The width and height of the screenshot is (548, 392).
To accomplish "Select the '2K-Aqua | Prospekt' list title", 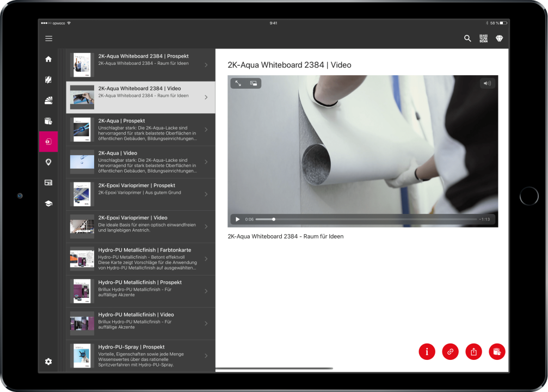I will coord(121,121).
